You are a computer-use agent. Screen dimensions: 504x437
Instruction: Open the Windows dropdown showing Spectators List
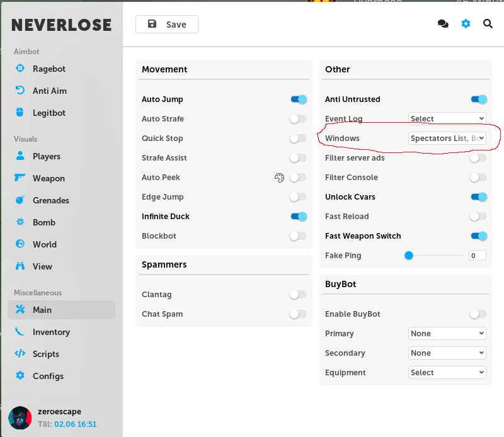pos(447,138)
